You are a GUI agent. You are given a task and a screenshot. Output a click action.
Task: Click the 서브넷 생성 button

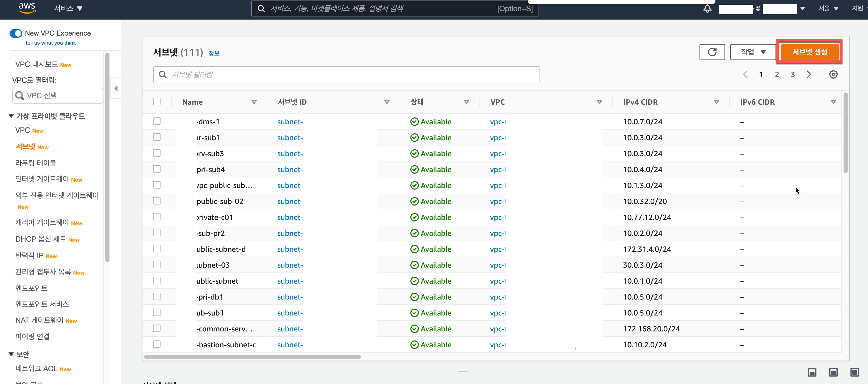click(809, 52)
